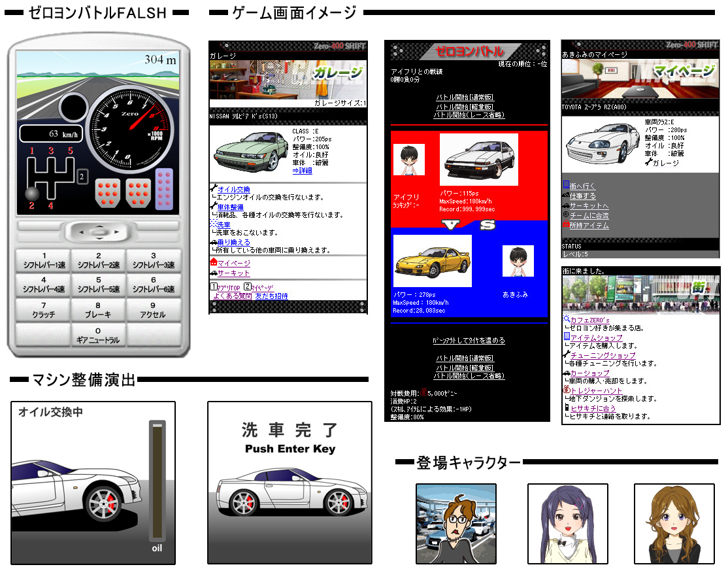Click the red bag icon beside 所持アイテム
This screenshot has height=569, width=728.
click(566, 225)
